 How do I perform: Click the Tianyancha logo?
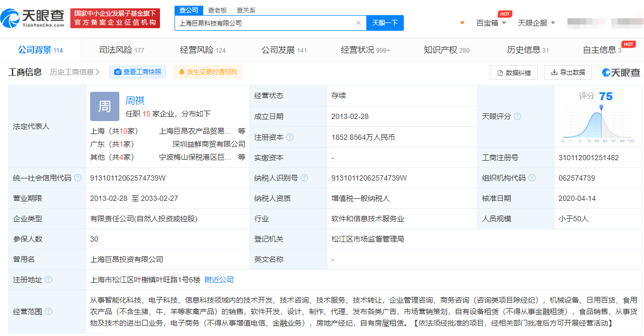click(33, 18)
